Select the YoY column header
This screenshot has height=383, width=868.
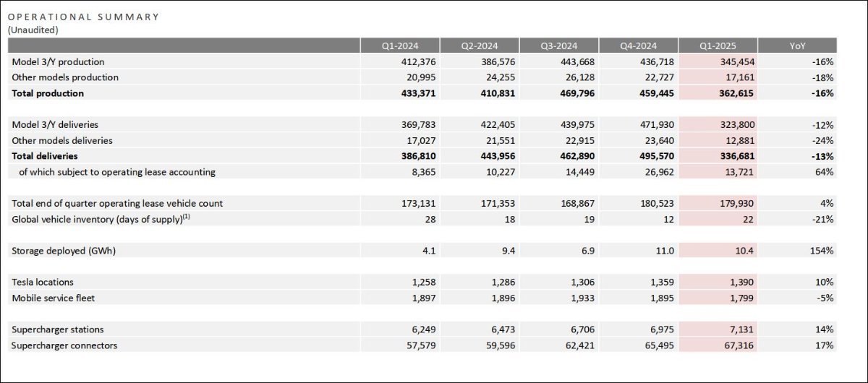point(796,46)
